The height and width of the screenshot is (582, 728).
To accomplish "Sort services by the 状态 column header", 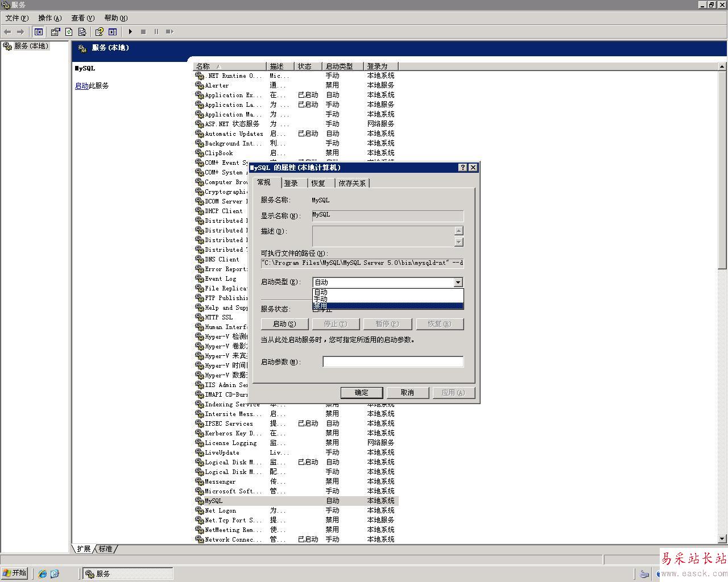I will 309,66.
